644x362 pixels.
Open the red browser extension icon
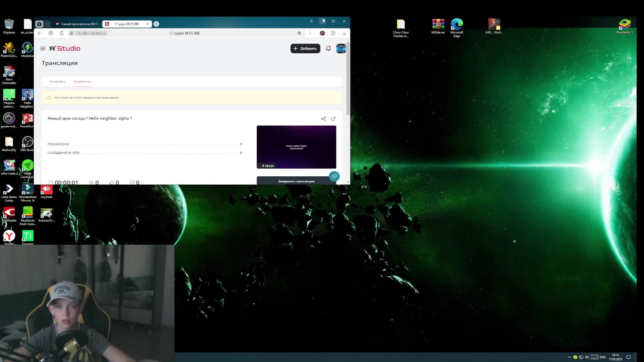[322, 33]
